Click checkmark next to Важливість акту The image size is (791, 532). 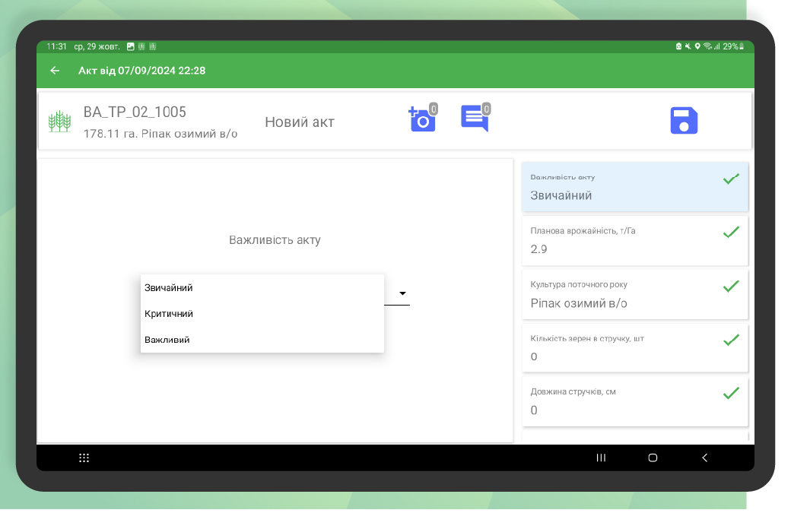730,179
